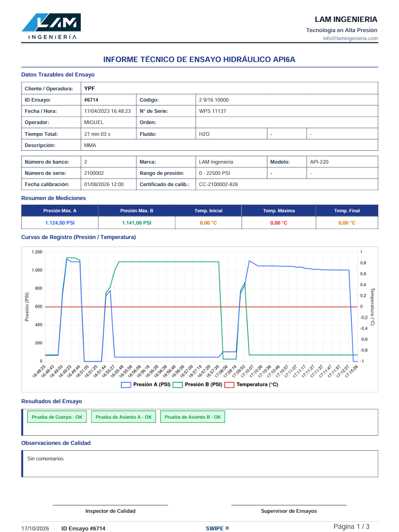Click the Prueba de Asiento B - OK badge

193,417
